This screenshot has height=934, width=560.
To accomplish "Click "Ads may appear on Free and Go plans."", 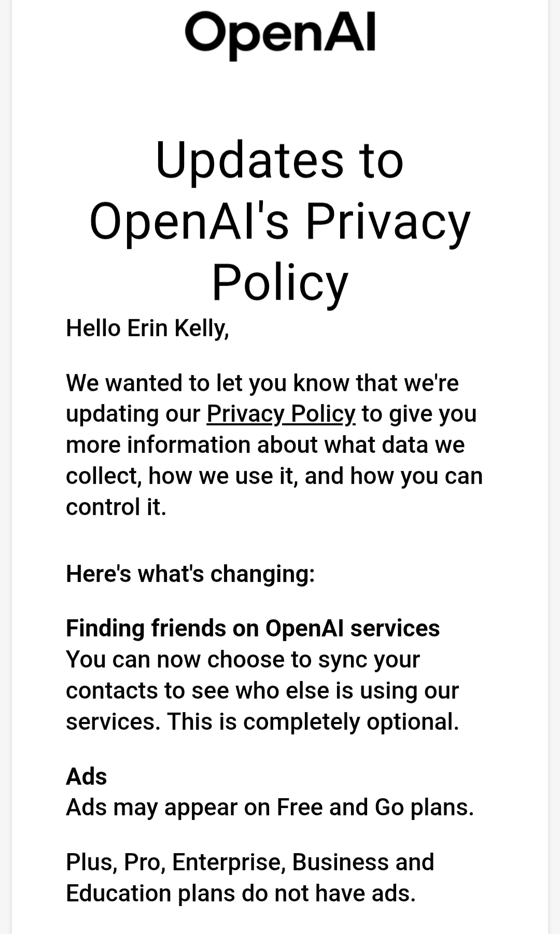I will [x=270, y=807].
